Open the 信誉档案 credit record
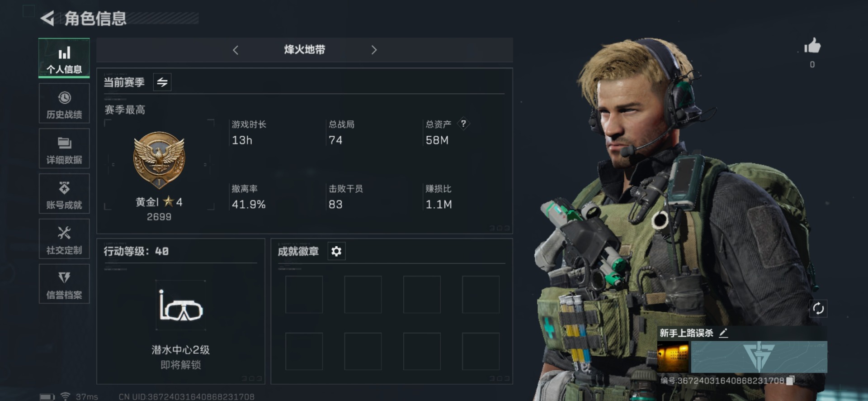Screen dimensions: 868x401 click(x=64, y=284)
